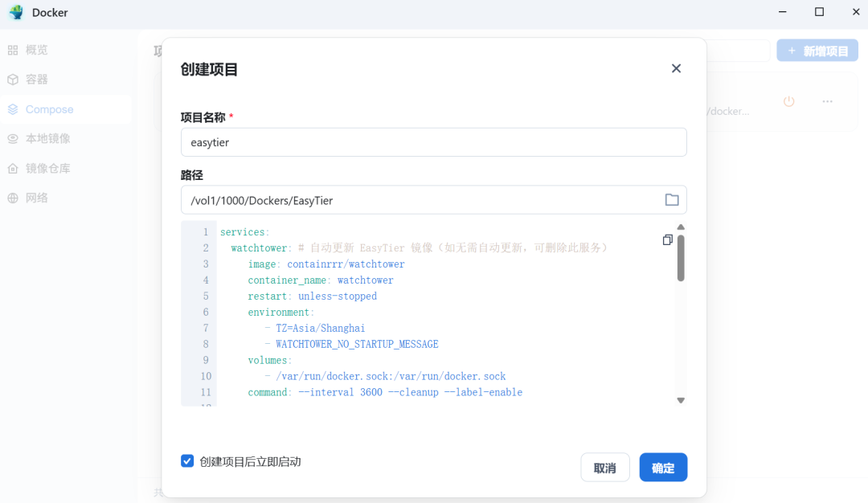The width and height of the screenshot is (868, 503).
Task: Click the editor scroll up arrow
Action: coord(681,227)
